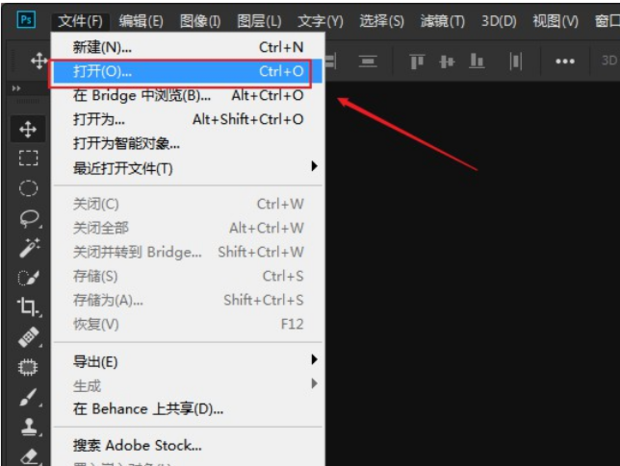Choose 打开为... menu entry
This screenshot has width=620, height=466.
(188, 119)
